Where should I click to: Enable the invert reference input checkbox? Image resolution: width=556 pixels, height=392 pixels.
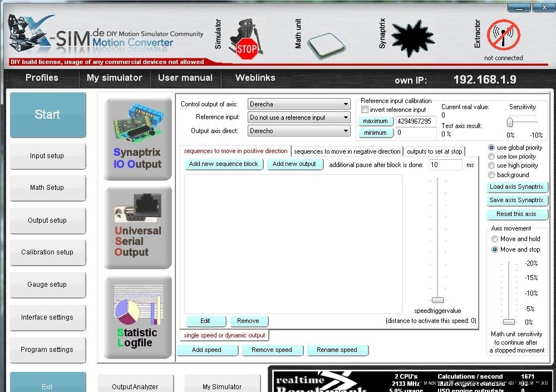pos(365,110)
